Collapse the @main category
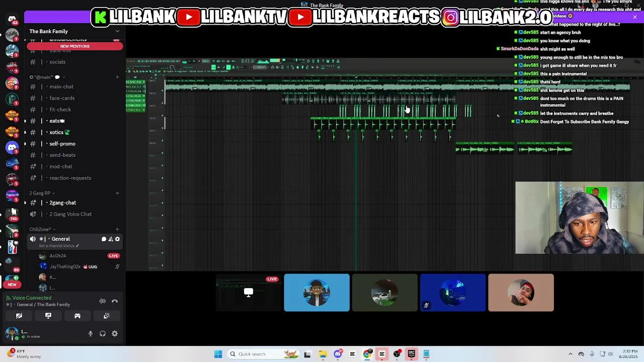 pyautogui.click(x=45, y=77)
